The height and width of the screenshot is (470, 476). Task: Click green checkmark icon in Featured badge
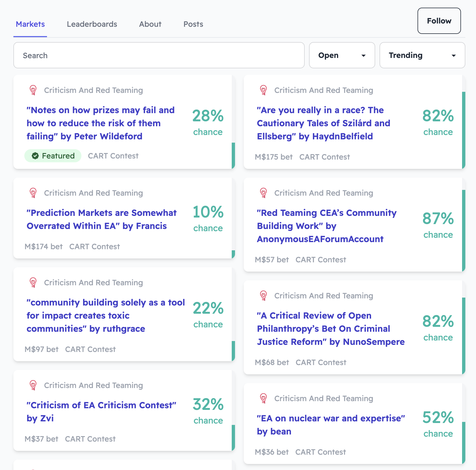[35, 156]
